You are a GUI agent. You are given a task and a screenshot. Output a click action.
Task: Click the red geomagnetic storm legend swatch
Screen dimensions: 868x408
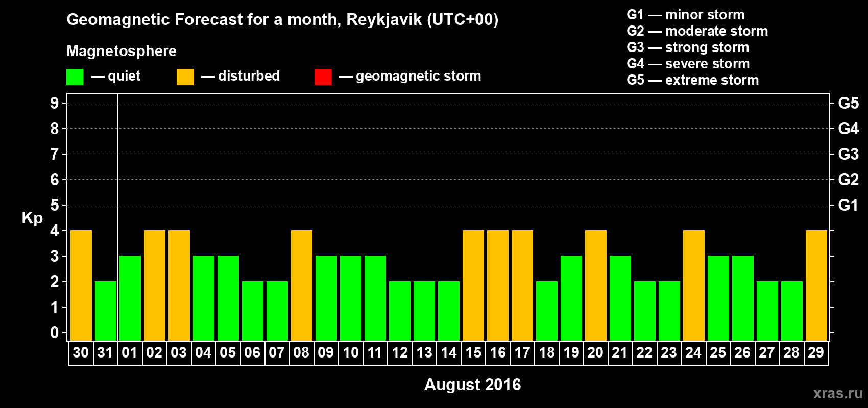pos(323,77)
